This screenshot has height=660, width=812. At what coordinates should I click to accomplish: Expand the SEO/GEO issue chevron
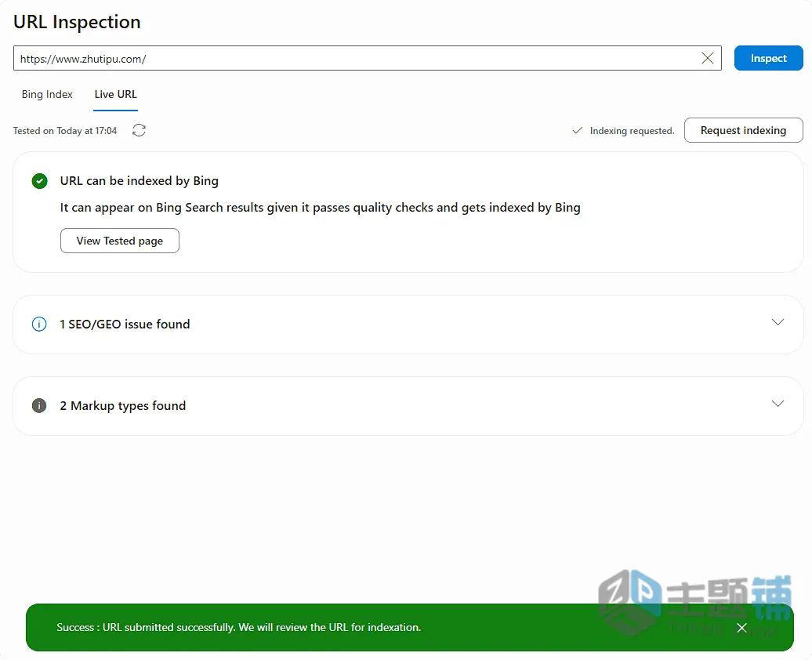pos(778,322)
